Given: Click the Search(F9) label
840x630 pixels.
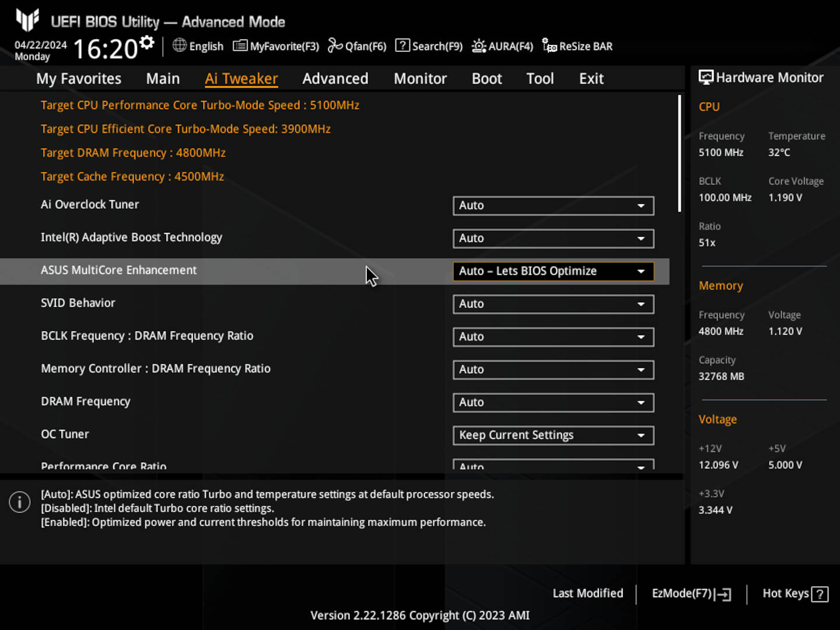Looking at the screenshot, I should (x=437, y=46).
